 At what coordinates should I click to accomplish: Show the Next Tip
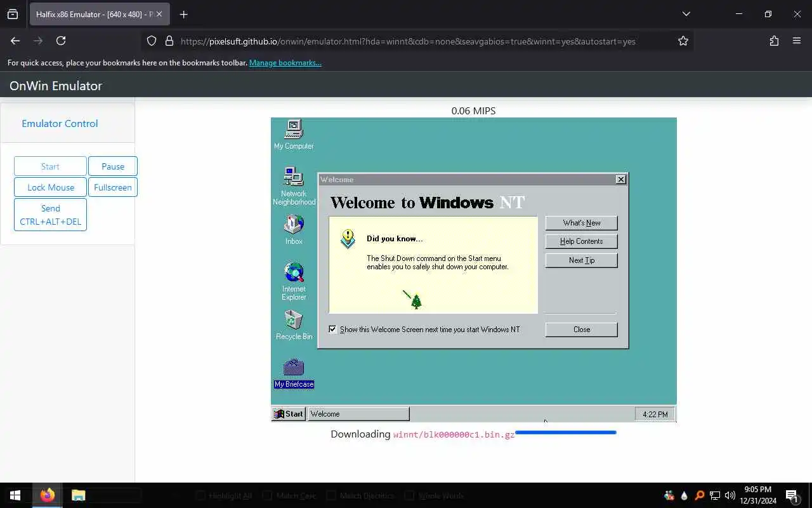click(581, 260)
